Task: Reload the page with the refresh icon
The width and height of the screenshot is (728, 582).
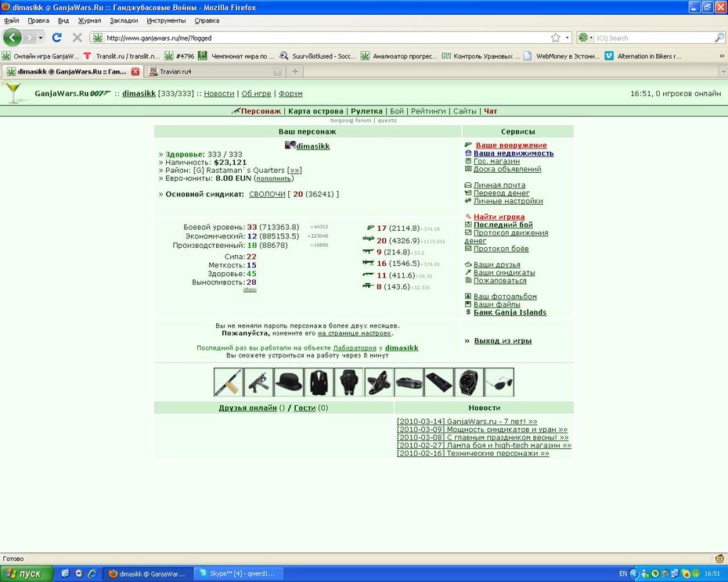Action: (x=56, y=38)
